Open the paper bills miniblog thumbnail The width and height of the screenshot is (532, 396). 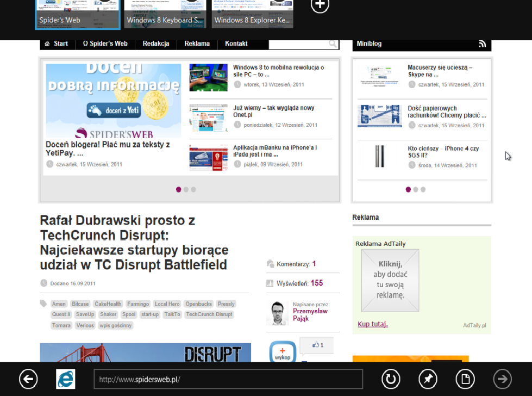(x=380, y=116)
